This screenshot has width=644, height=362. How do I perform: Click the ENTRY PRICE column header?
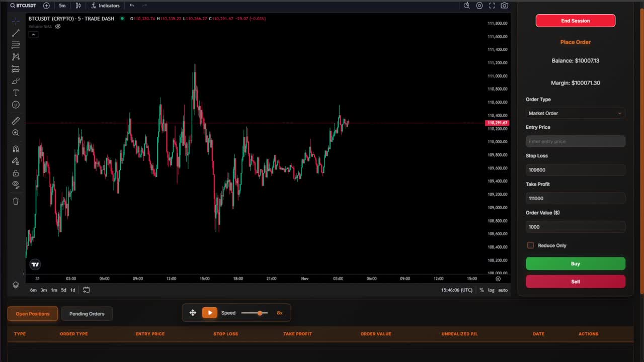click(150, 334)
